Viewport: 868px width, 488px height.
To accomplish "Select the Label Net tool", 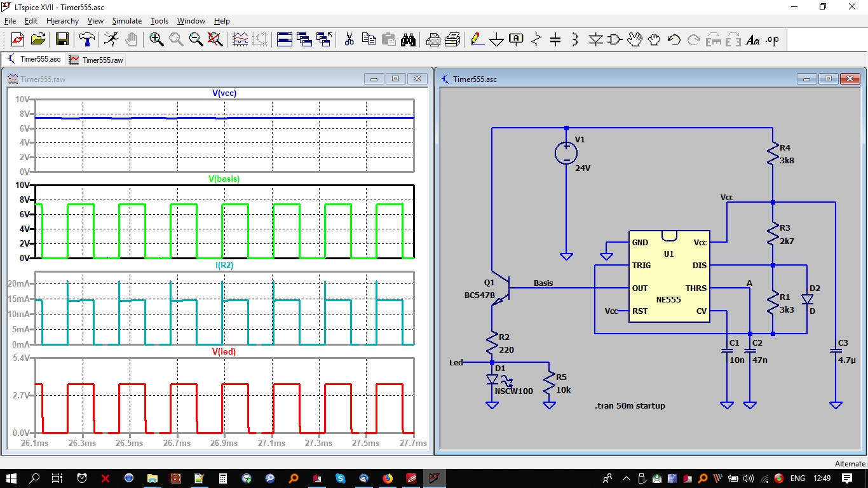I will coord(516,39).
